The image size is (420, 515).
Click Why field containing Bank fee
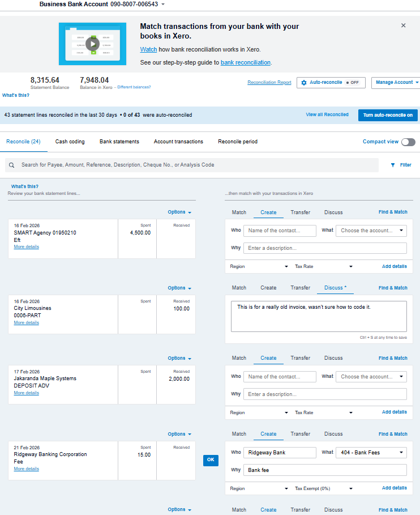click(325, 470)
